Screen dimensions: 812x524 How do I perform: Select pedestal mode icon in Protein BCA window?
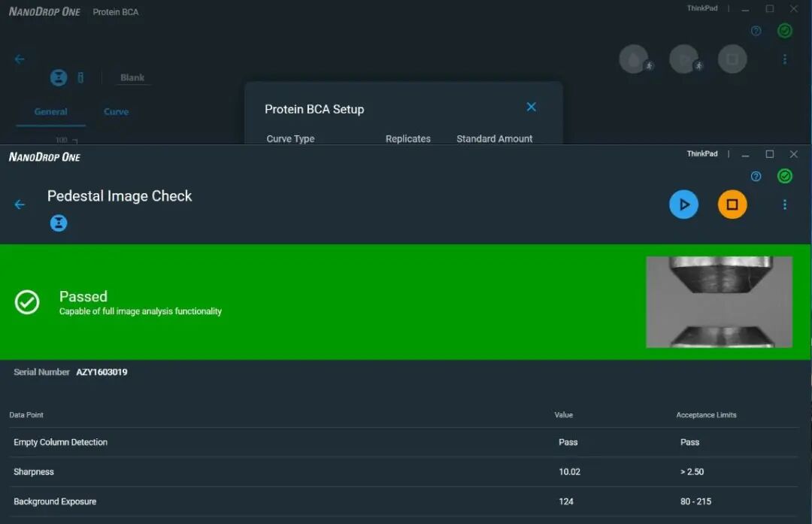point(59,77)
